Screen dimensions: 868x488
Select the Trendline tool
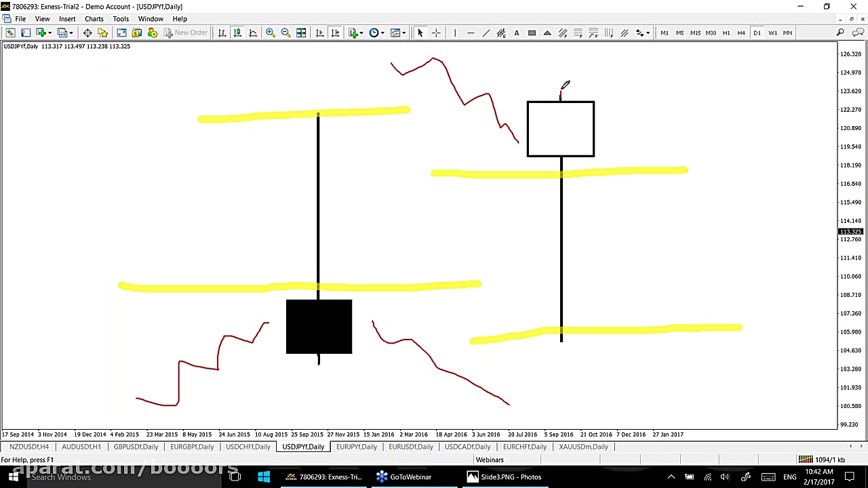click(486, 33)
